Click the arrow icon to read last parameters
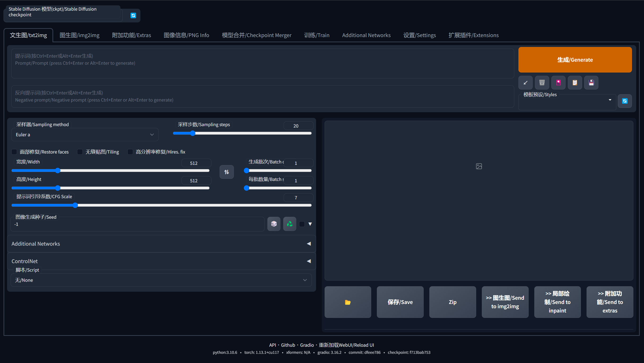 click(525, 83)
